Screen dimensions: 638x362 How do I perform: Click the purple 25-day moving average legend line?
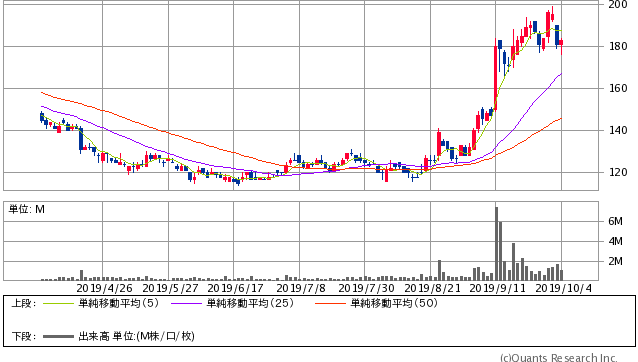[186, 303]
